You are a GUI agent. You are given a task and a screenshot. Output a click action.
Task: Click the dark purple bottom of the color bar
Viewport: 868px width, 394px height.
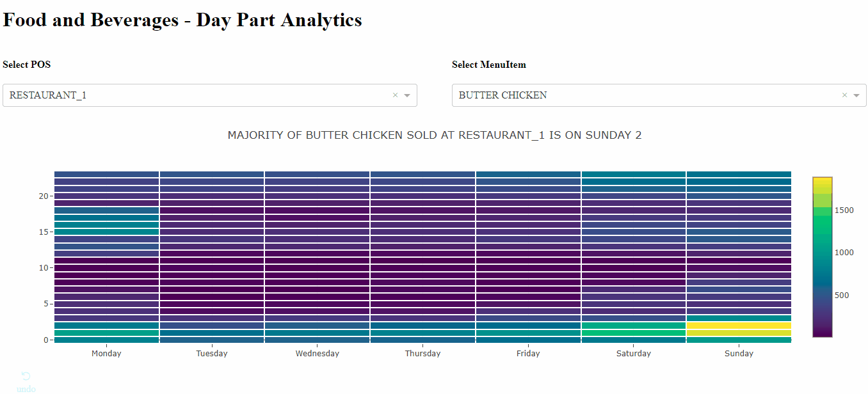tap(823, 331)
